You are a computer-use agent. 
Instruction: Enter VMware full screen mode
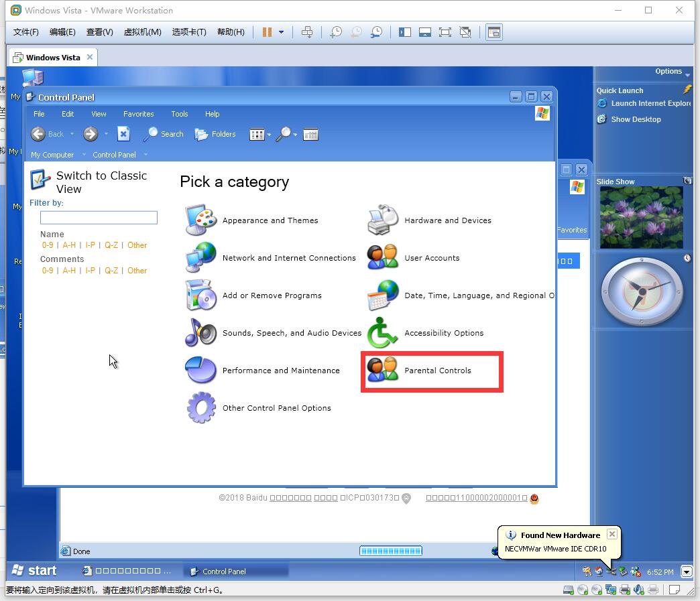click(445, 32)
